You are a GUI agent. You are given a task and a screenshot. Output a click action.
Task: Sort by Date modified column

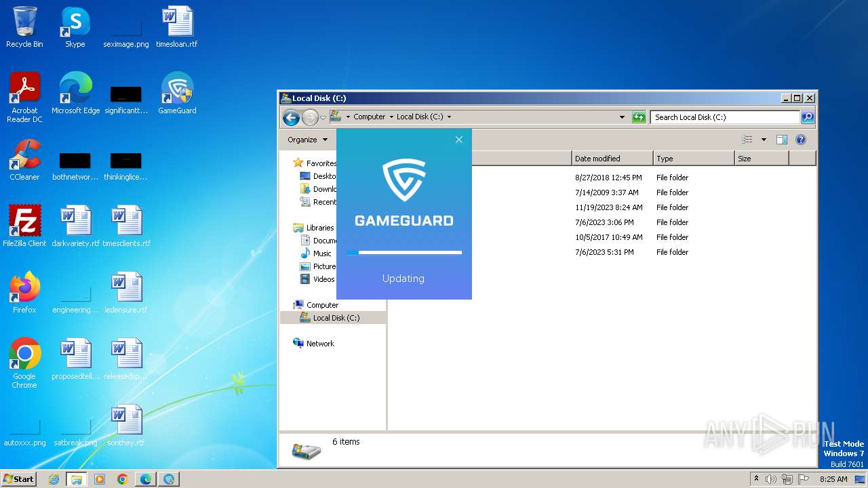point(612,159)
